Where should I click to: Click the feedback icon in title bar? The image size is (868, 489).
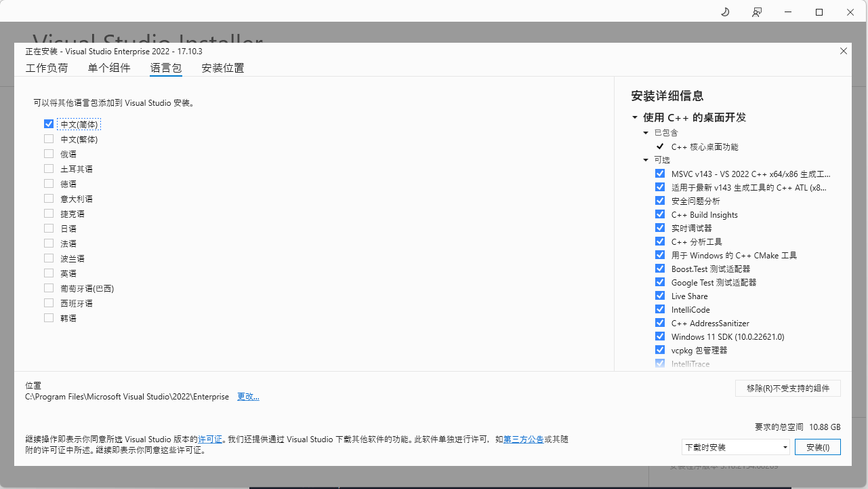(x=757, y=12)
